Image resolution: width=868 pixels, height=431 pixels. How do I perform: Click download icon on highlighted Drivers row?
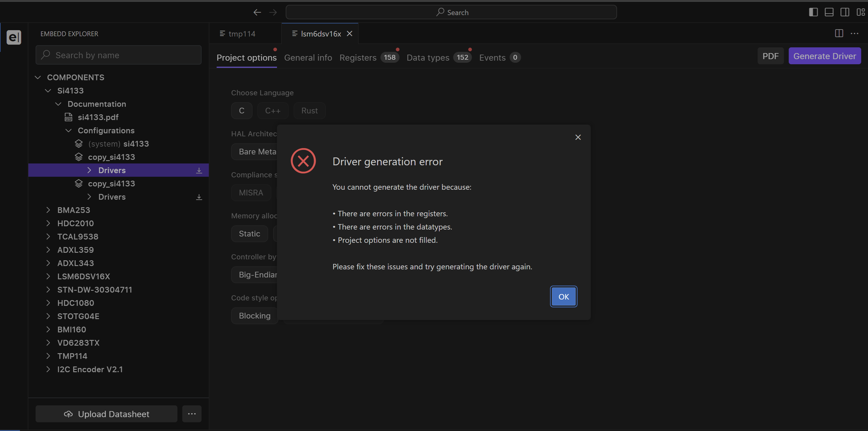click(199, 170)
